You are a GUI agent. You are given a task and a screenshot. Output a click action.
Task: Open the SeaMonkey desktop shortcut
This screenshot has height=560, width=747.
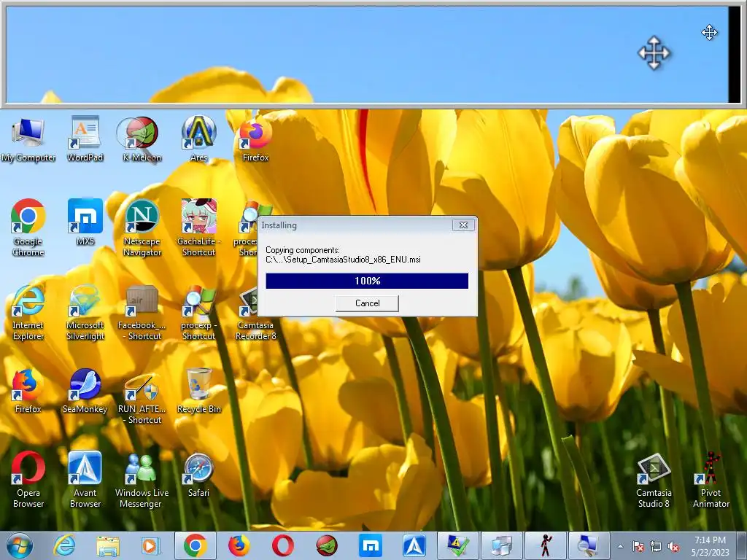tap(85, 390)
